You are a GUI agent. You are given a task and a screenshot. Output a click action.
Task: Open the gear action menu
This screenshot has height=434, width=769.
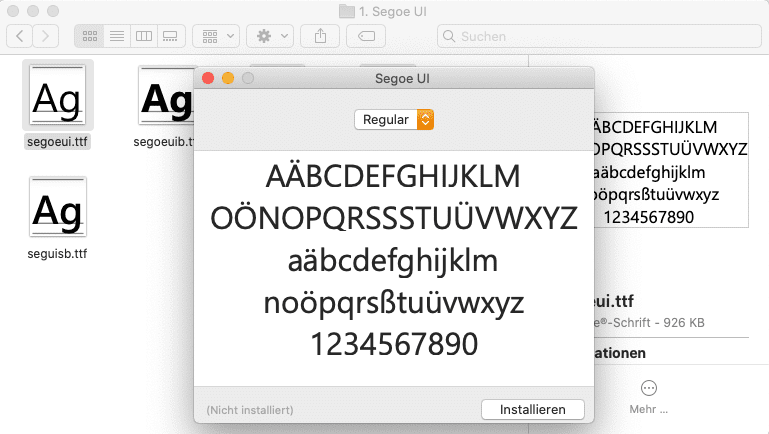(x=270, y=36)
